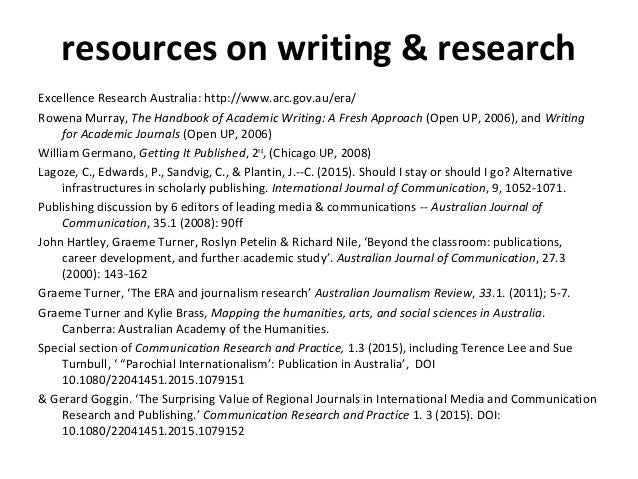Click '& Gerard Goggin.' author name
Screen dimensions: 638x479
(x=84, y=399)
